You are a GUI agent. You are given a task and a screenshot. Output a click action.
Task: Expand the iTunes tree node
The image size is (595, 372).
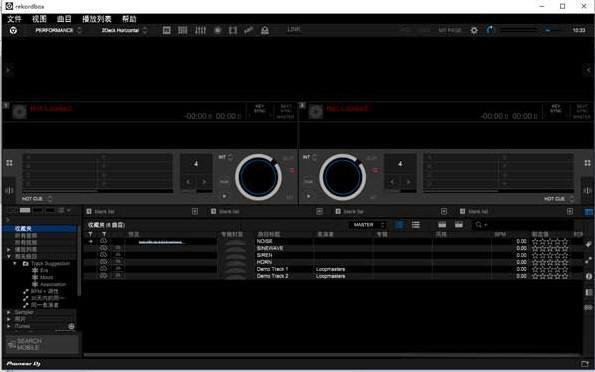click(x=9, y=326)
